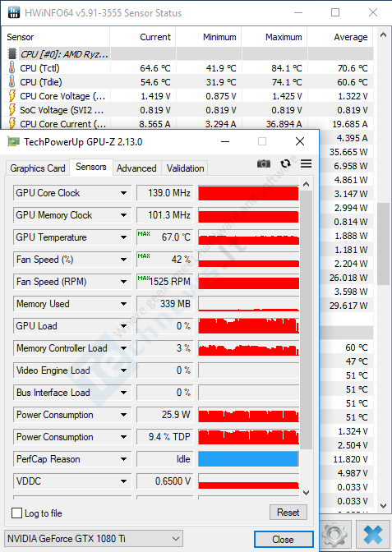392x552 pixels.
Task: Open the Fan Speed (%) dropdown
Action: pos(123,260)
